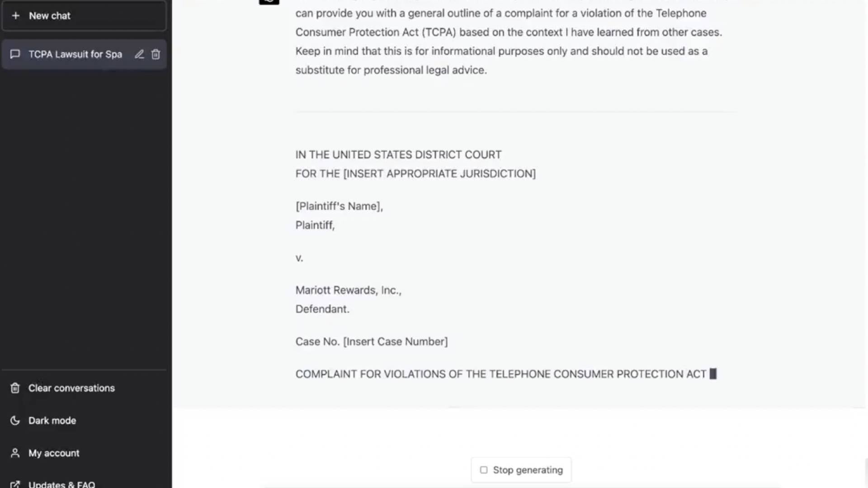Click the chat bubble icon of TCPA conversation
This screenshot has height=488, width=868.
point(15,54)
